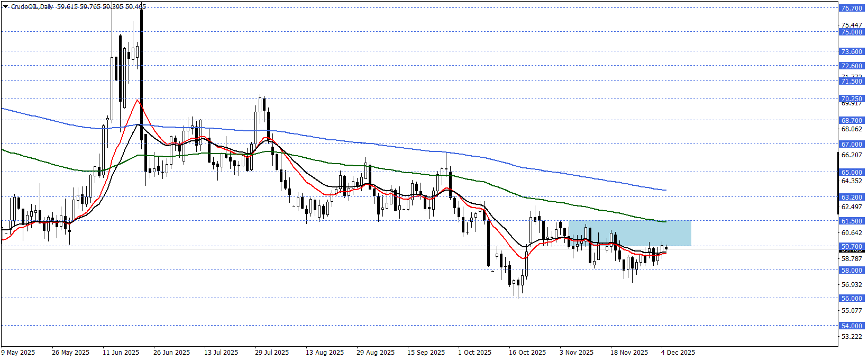
Task: Click the 54.000 price level label
Action: click(x=852, y=326)
